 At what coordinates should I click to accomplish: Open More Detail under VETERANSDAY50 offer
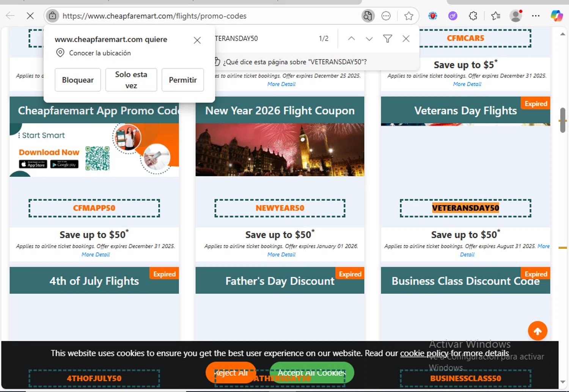click(543, 246)
